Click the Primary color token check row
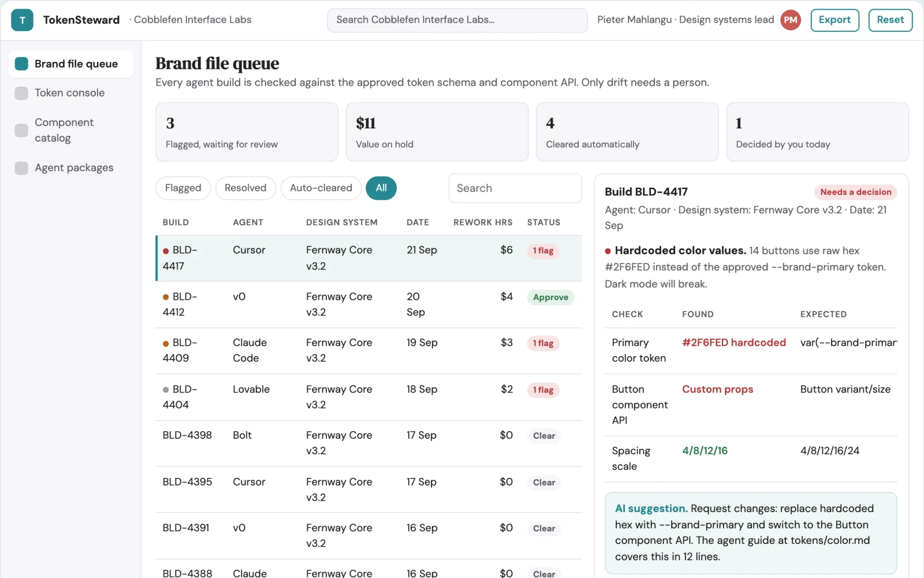 (x=751, y=351)
